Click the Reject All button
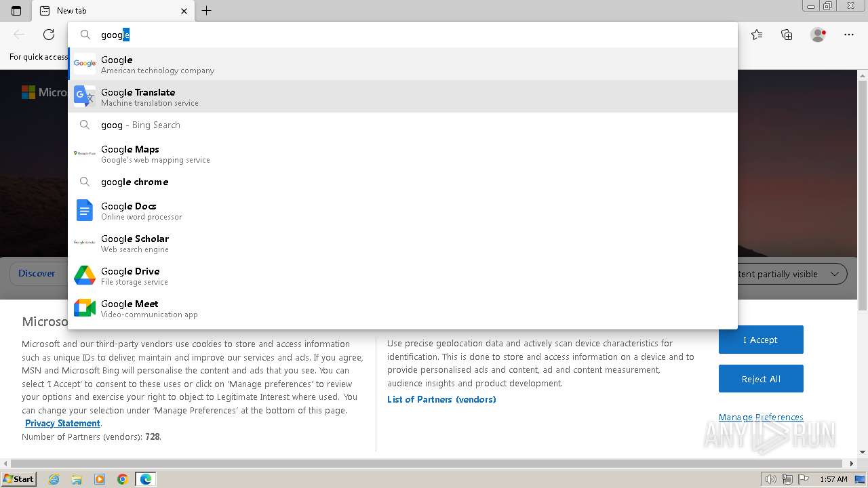The height and width of the screenshot is (488, 868). (761, 379)
